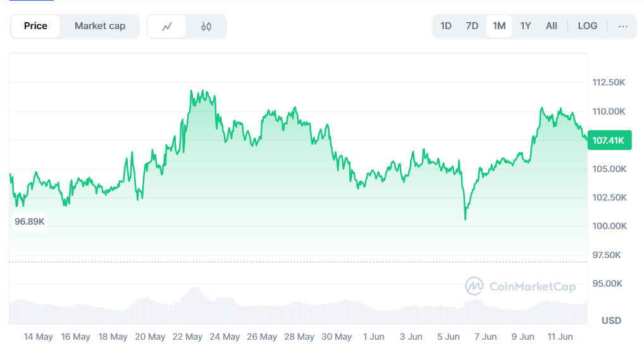644x360 pixels.
Task: Open the three-dots more options menu
Action: (623, 27)
